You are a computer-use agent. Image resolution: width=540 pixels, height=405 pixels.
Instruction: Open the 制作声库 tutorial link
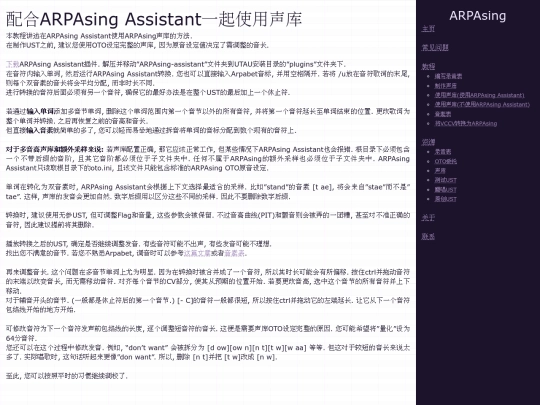[x=445, y=86]
